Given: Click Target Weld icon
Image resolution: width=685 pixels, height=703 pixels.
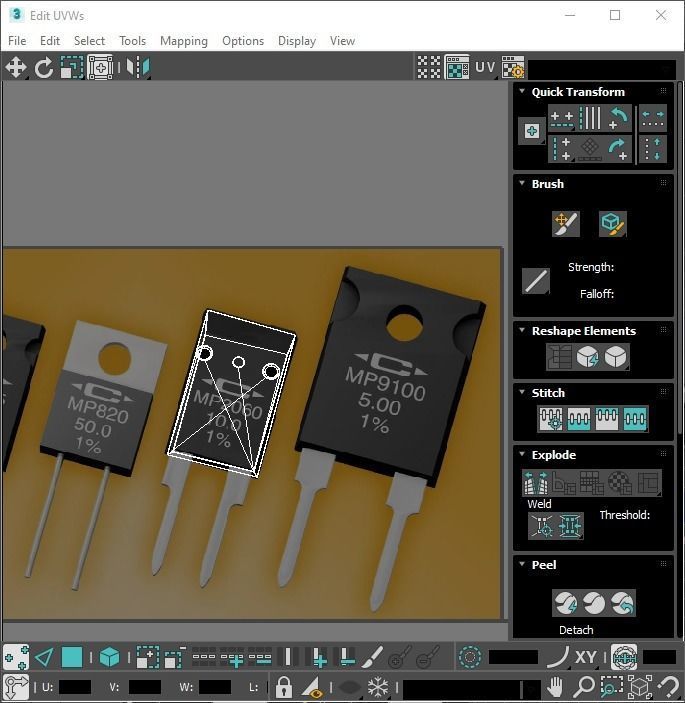Looking at the screenshot, I should [542, 525].
